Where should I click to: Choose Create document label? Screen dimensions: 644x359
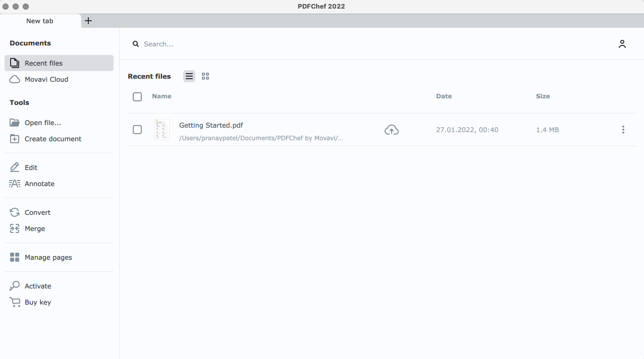tap(53, 139)
